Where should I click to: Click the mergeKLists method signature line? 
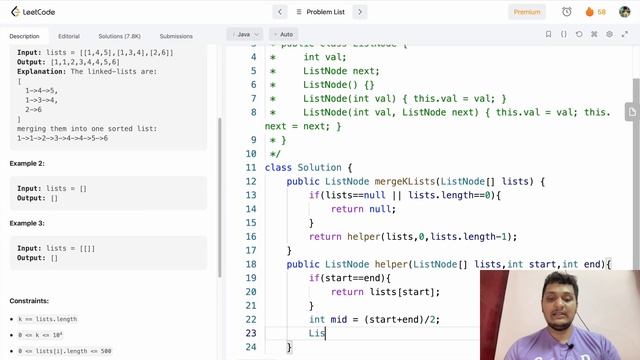[x=416, y=182]
